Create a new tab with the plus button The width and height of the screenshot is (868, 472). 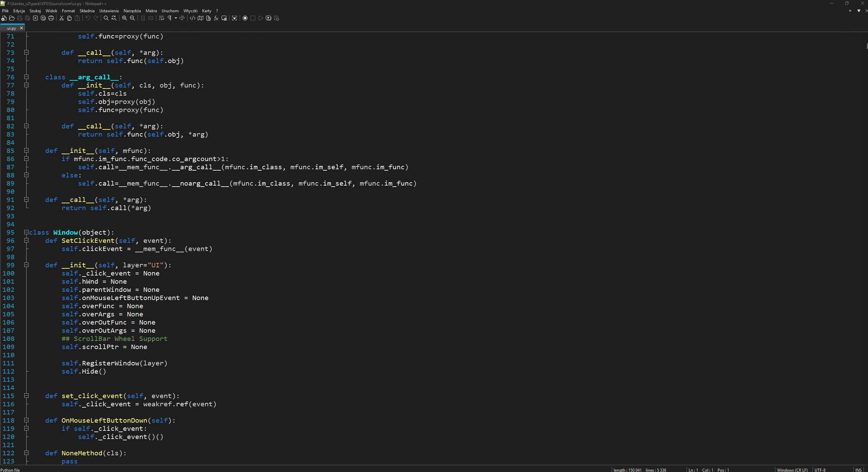pos(850,11)
